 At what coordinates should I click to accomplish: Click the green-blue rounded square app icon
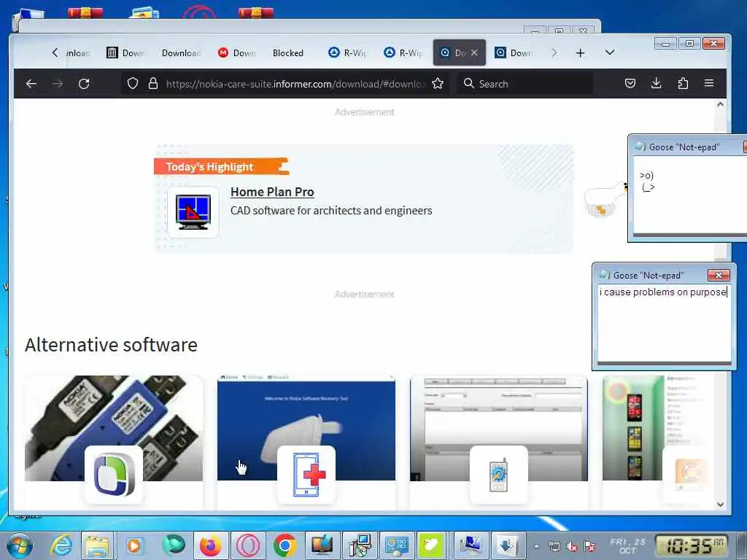(114, 475)
